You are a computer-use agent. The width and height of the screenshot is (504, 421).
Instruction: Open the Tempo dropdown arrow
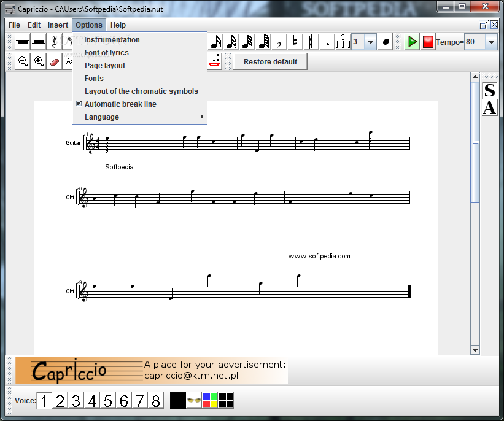click(x=492, y=42)
